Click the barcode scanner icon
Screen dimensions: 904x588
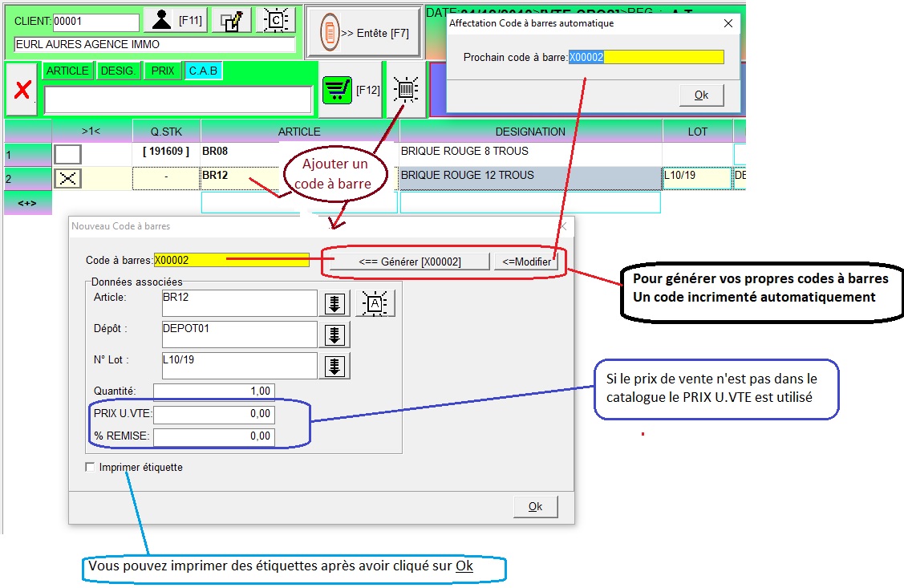coord(407,90)
